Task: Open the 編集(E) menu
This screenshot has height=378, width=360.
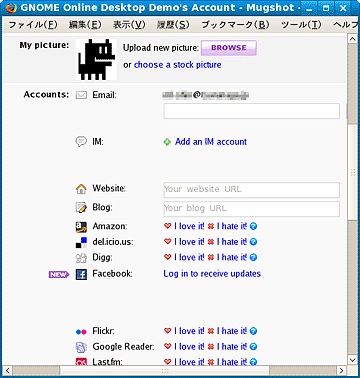Action: point(85,25)
